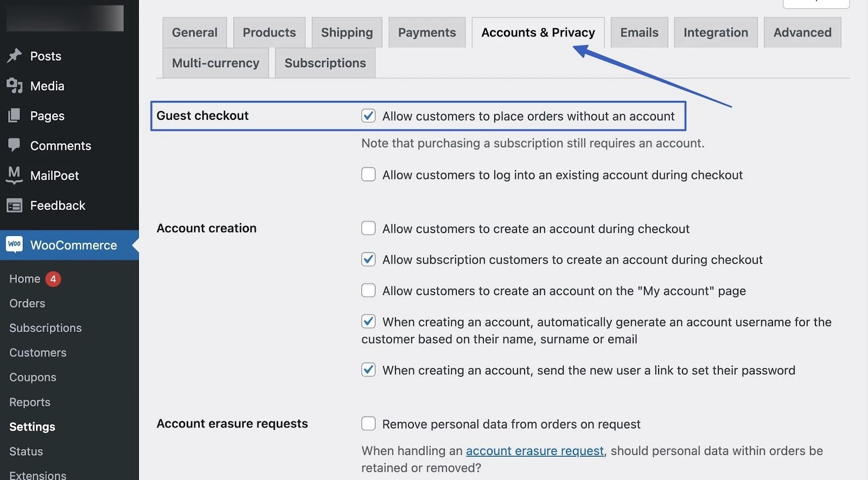The width and height of the screenshot is (868, 480).
Task: Click the Feedback form icon
Action: pyautogui.click(x=15, y=206)
